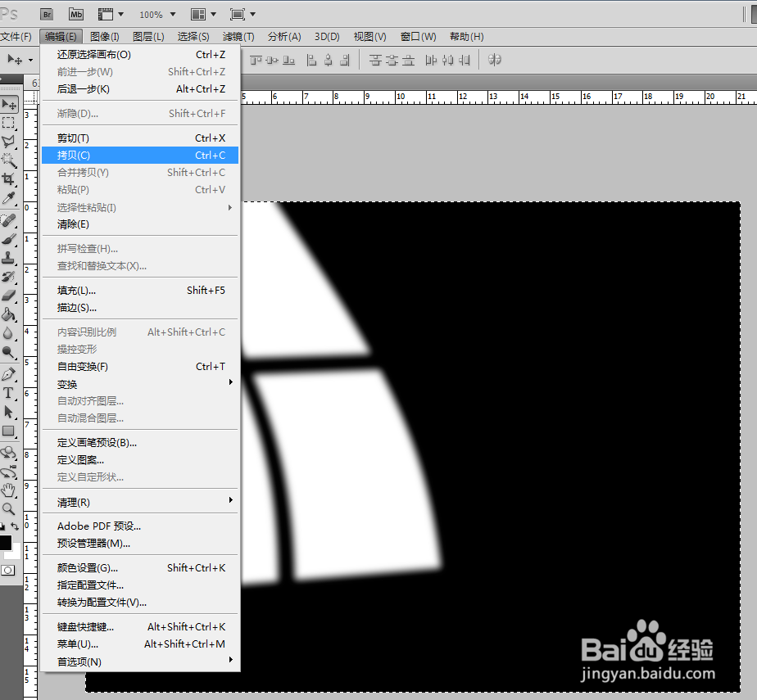Launch Adobe Bridge via Br icon
The image size is (757, 700).
pyautogui.click(x=47, y=14)
